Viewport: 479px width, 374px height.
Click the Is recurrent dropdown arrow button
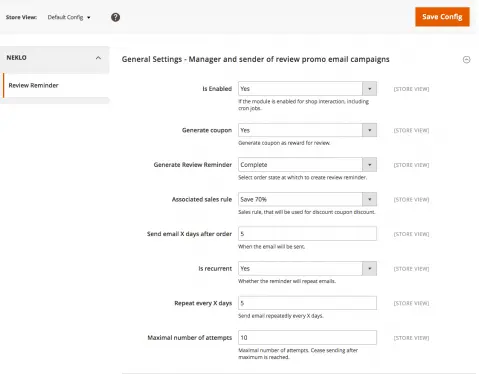[x=369, y=268]
